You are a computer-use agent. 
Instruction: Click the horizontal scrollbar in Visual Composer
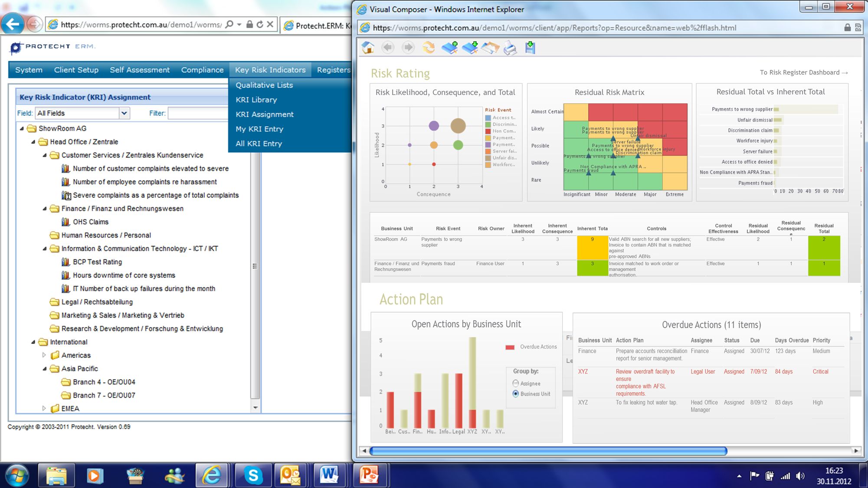[x=548, y=451]
